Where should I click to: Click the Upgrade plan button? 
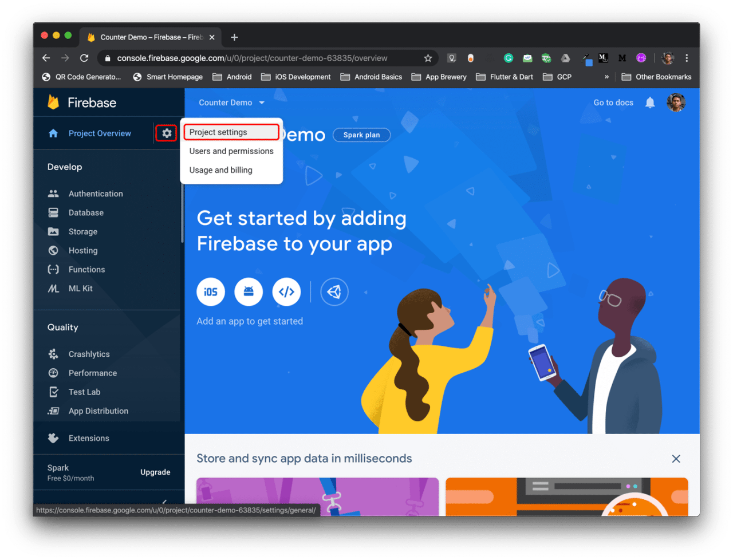pyautogui.click(x=155, y=472)
